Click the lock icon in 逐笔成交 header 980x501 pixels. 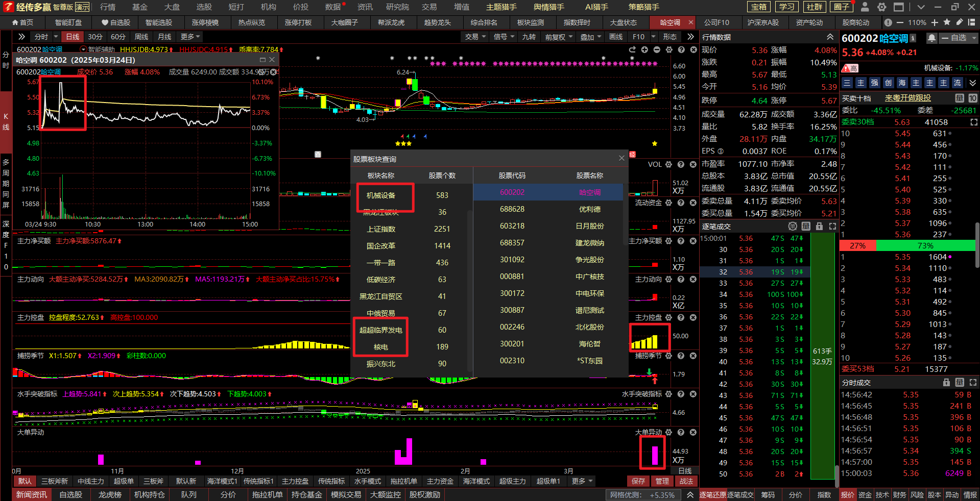pos(819,226)
